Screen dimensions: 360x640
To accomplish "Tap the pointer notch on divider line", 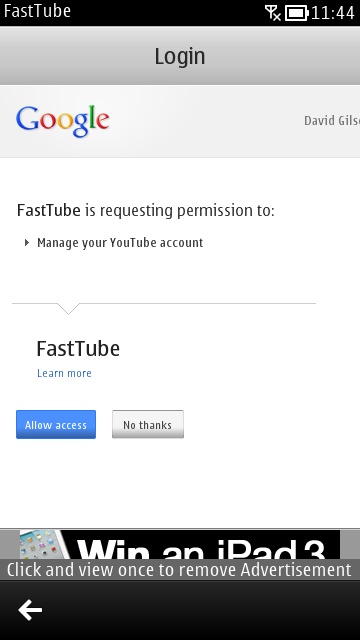I will coord(68,309).
